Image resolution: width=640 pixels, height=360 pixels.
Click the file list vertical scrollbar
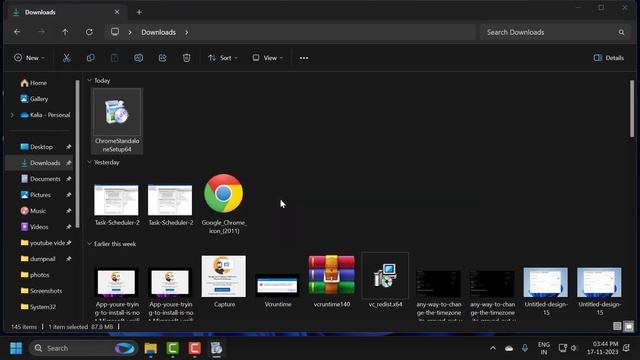point(632,108)
